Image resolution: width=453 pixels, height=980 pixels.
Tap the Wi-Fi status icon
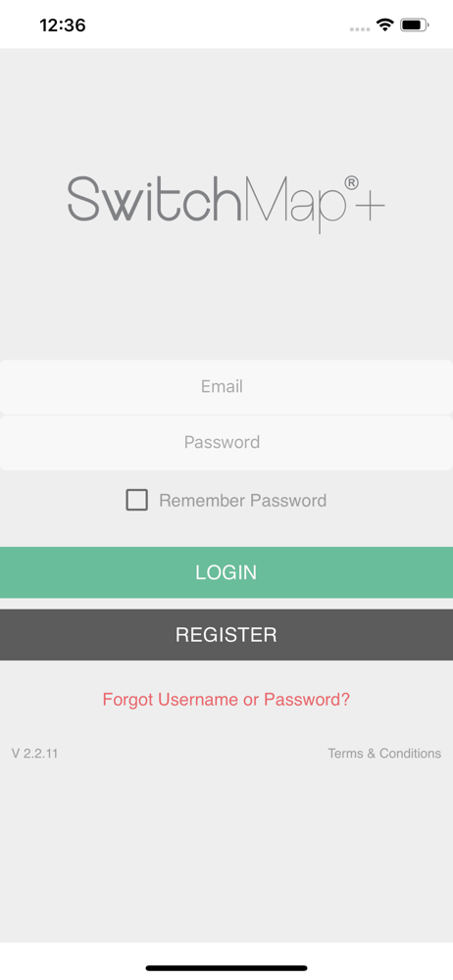[x=384, y=25]
